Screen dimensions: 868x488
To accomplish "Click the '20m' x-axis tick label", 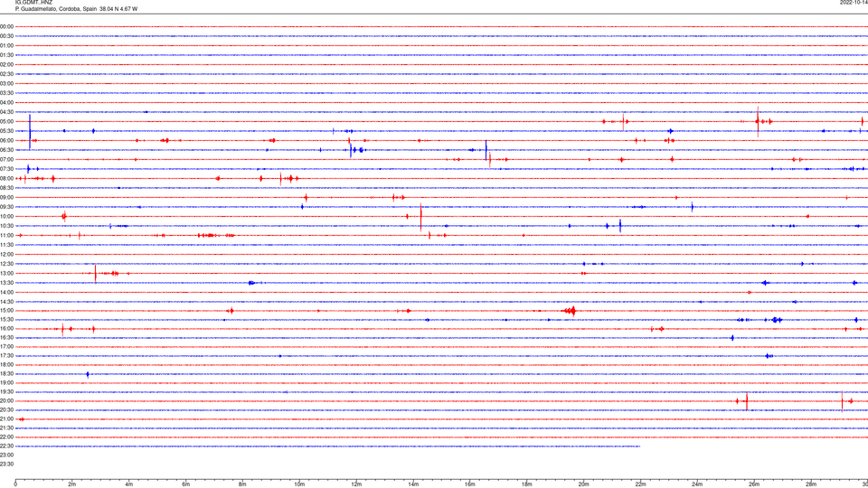I will pyautogui.click(x=584, y=484).
